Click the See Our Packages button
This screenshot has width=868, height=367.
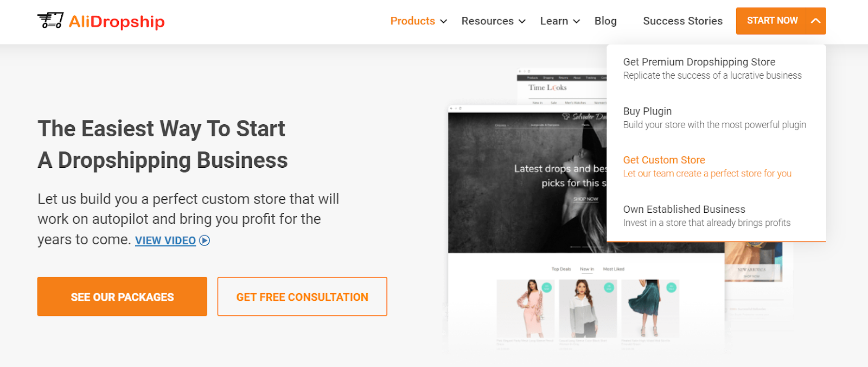tap(122, 296)
